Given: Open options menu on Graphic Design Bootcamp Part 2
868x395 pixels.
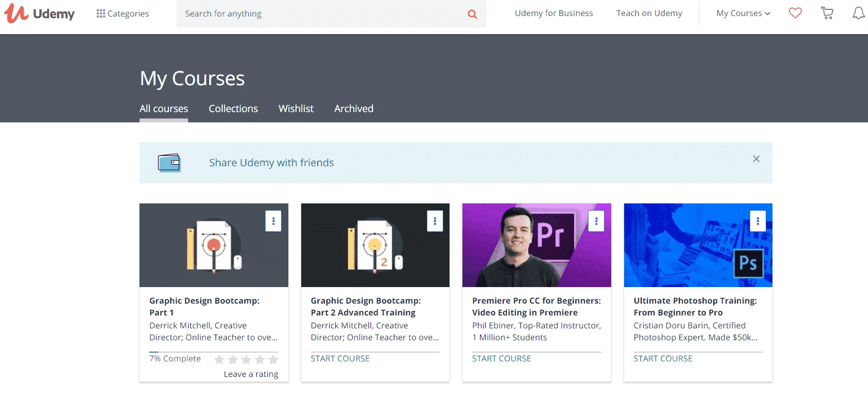Looking at the screenshot, I should 435,221.
